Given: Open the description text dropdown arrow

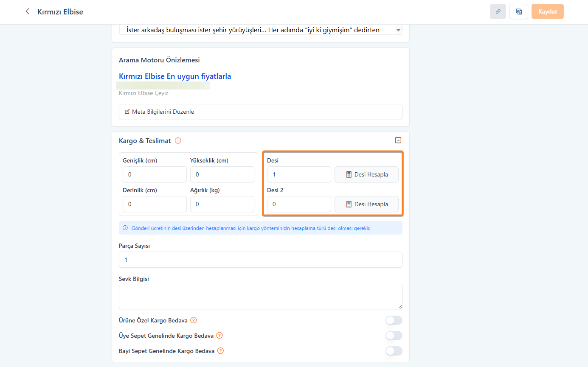Looking at the screenshot, I should pos(398,30).
